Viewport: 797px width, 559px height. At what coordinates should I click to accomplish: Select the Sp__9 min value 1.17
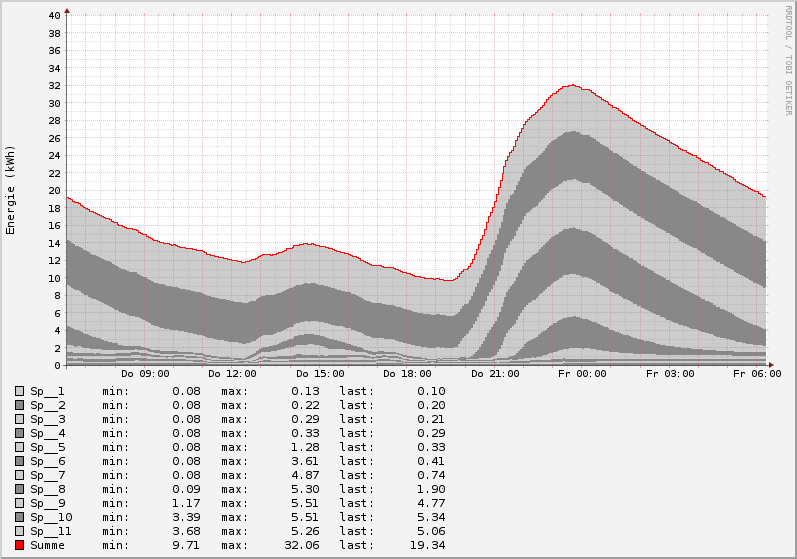pyautogui.click(x=188, y=503)
